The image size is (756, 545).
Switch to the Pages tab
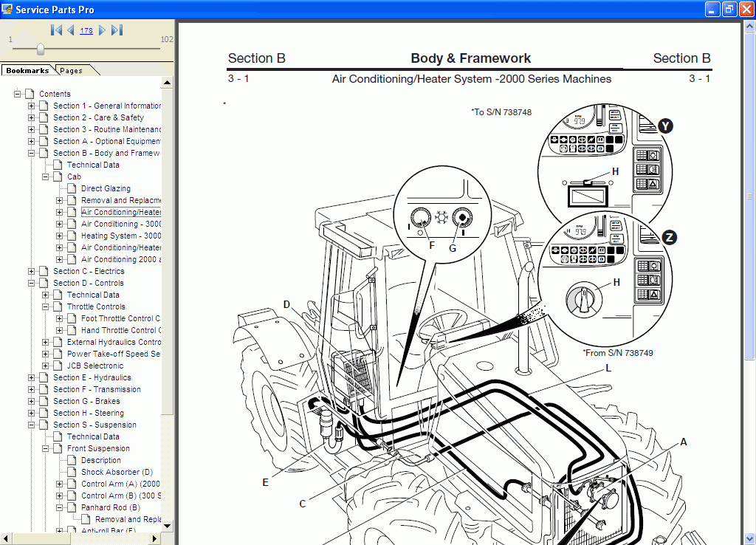coord(71,70)
